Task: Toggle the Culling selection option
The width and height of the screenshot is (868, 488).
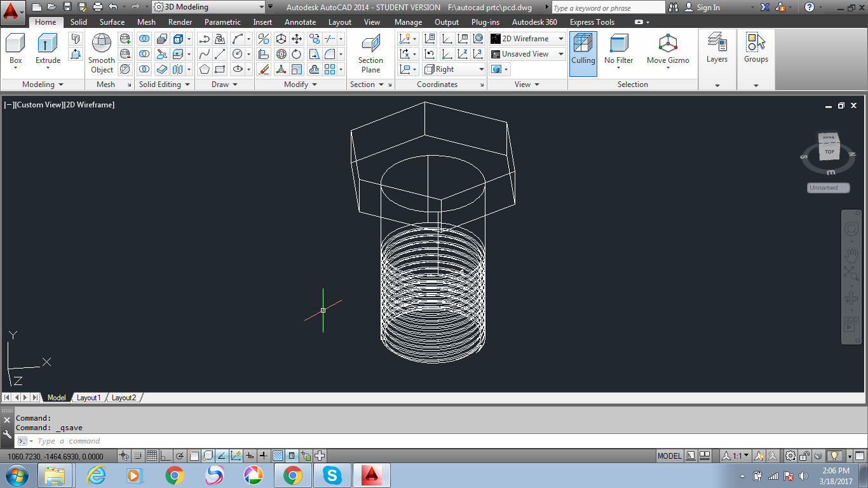Action: [x=583, y=46]
